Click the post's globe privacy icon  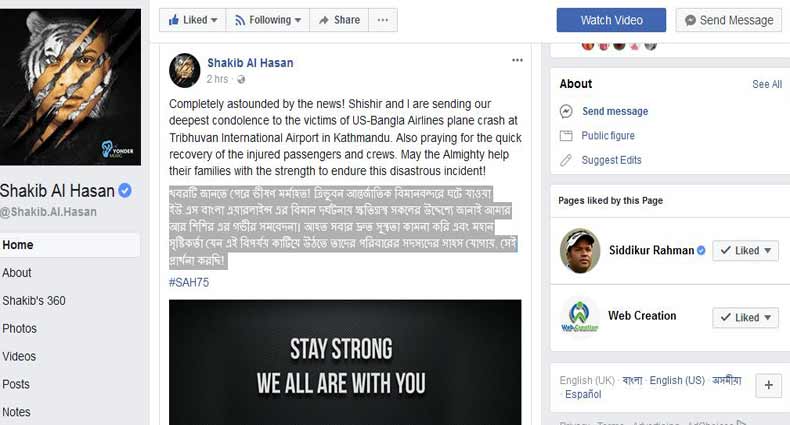(x=241, y=80)
